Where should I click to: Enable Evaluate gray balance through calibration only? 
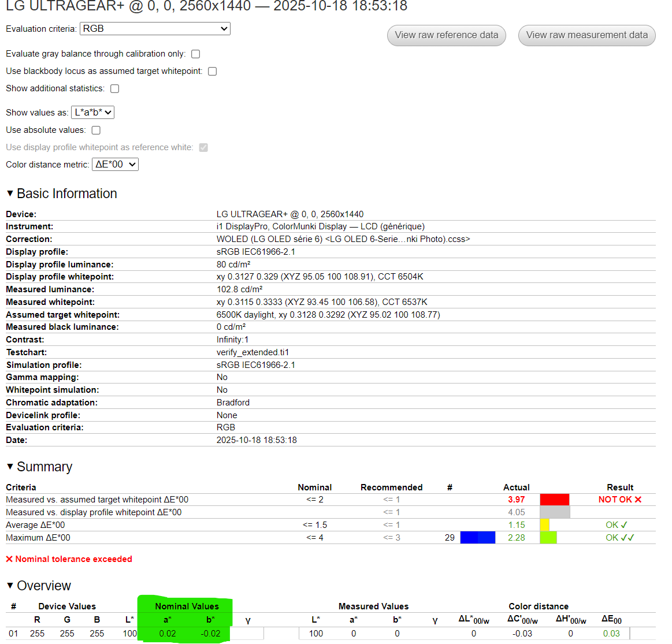click(x=195, y=54)
